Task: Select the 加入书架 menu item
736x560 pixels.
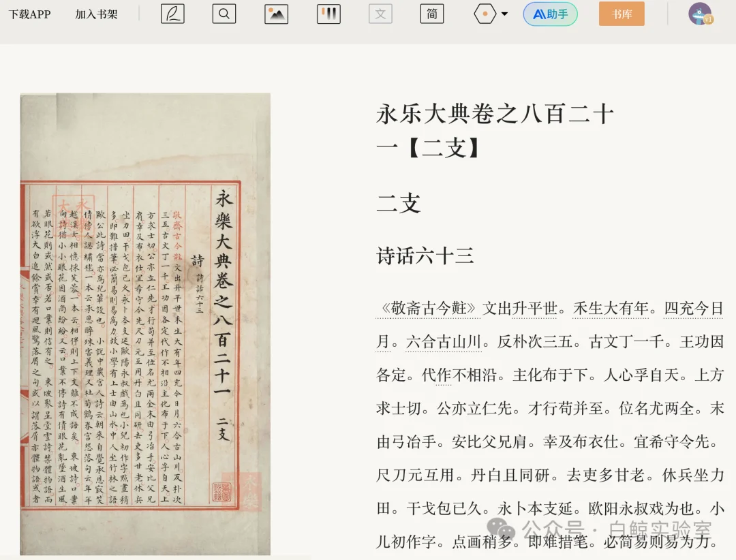Action: (95, 14)
